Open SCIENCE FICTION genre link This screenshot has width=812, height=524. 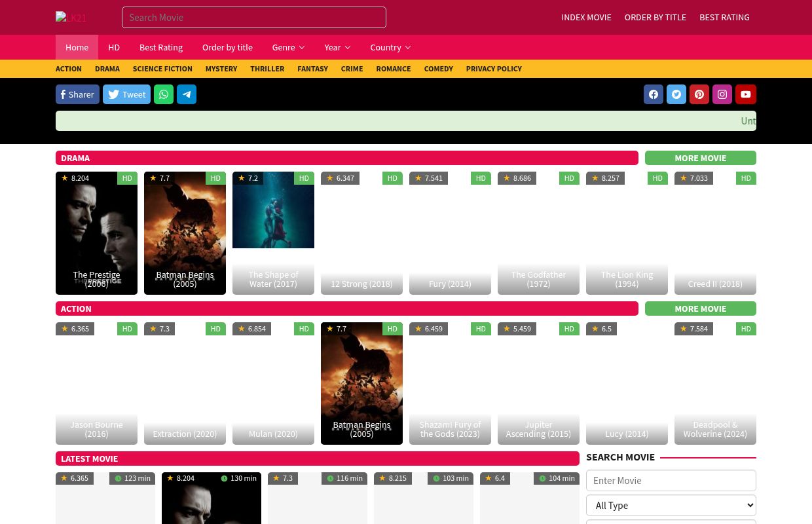pyautogui.click(x=162, y=69)
